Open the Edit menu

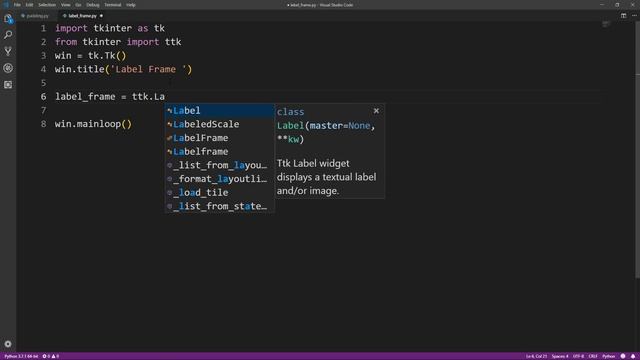coord(29,5)
